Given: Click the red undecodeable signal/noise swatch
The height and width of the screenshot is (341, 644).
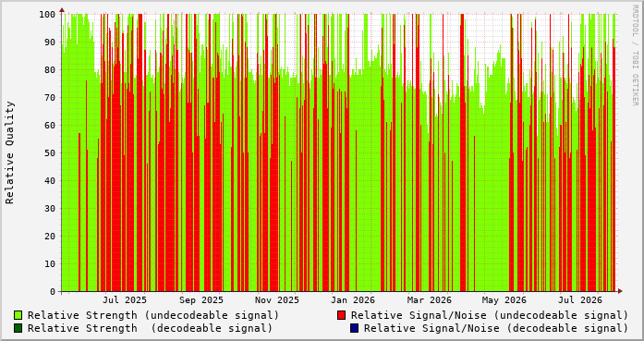Looking at the screenshot, I should pos(341,315).
